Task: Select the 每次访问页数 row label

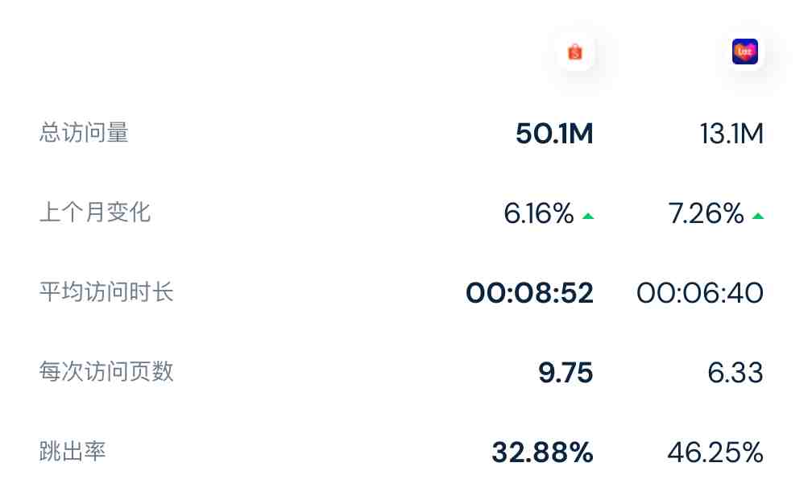Action: pyautogui.click(x=106, y=372)
